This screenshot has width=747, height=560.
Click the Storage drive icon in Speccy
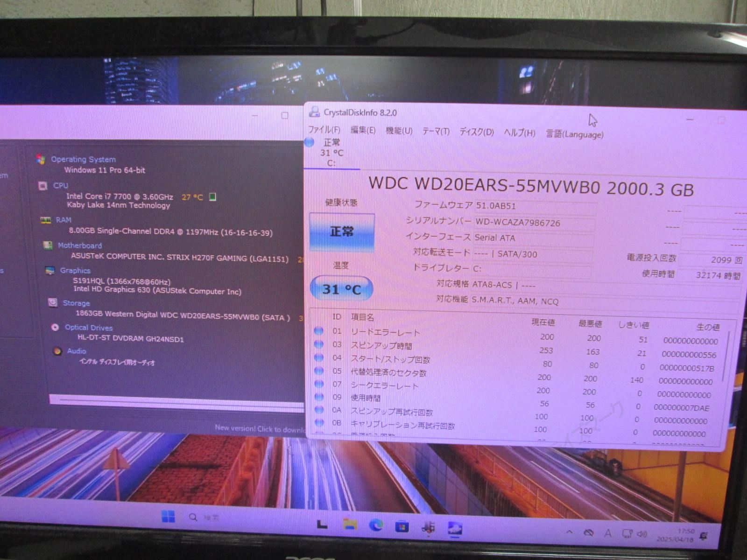pos(53,302)
